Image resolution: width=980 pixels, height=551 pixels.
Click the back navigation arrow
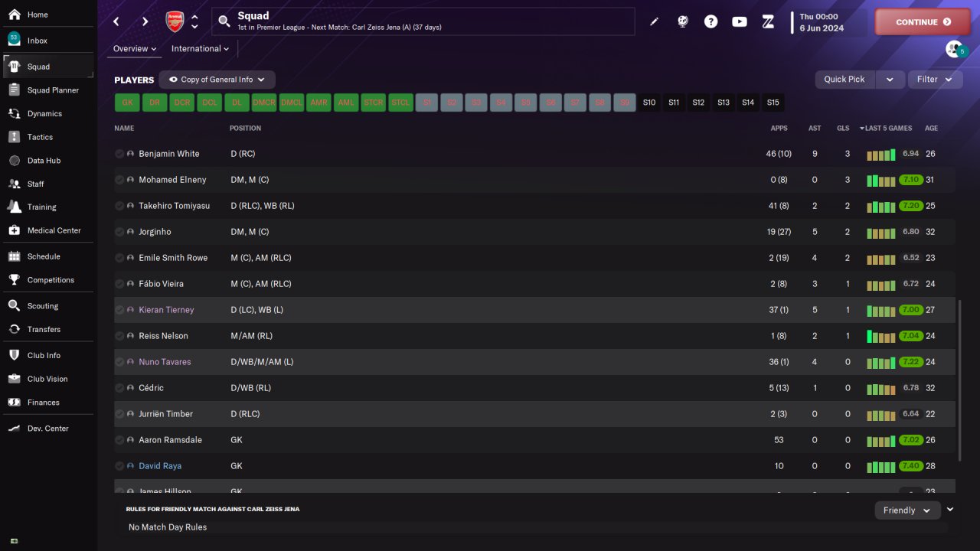pyautogui.click(x=116, y=21)
